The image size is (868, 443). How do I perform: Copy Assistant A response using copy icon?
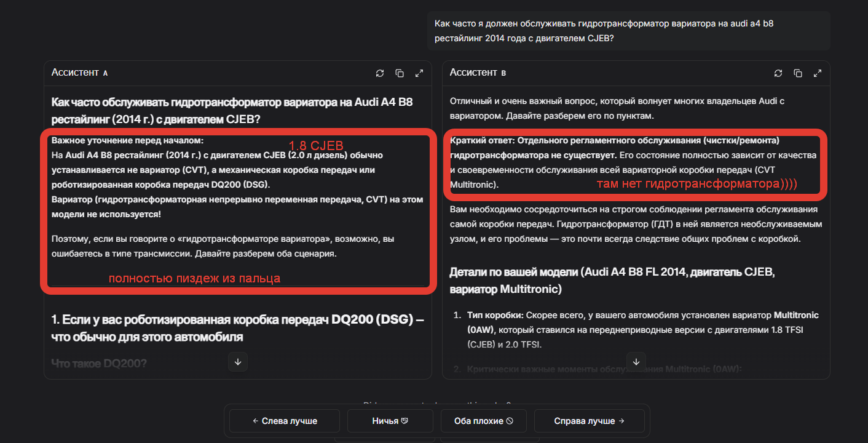[400, 73]
